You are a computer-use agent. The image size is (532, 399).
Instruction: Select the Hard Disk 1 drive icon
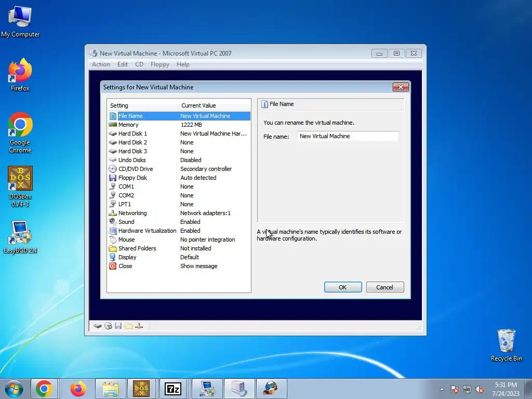113,134
